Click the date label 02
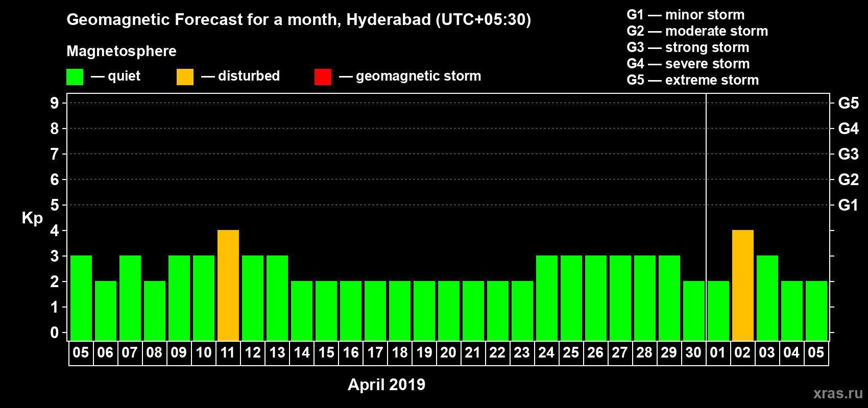The width and height of the screenshot is (868, 408). click(742, 352)
